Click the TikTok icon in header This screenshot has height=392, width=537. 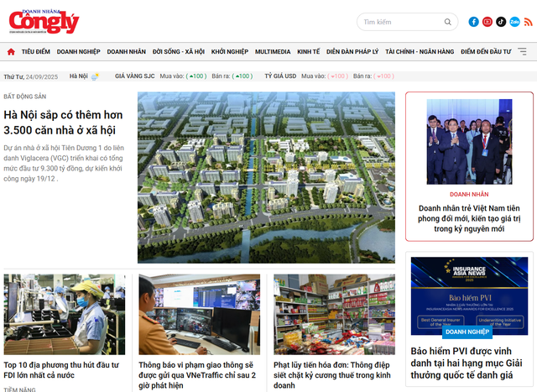(501, 22)
